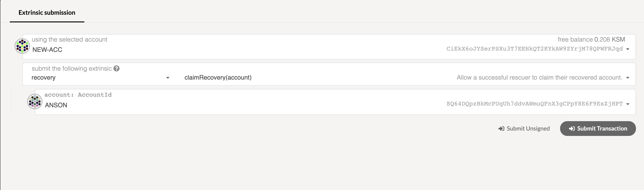Expand the claimRecovery method description arrow
Image resolution: width=644 pixels, height=190 pixels.
tap(627, 78)
